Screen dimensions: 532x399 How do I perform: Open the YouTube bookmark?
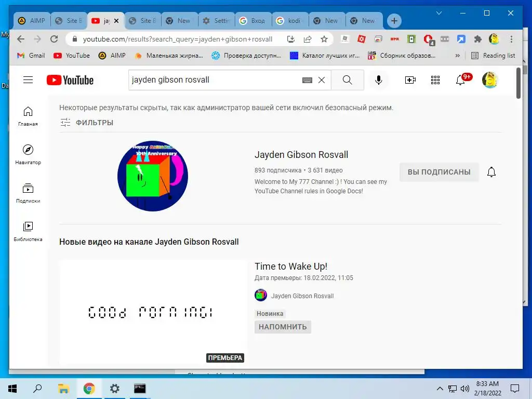(72, 56)
